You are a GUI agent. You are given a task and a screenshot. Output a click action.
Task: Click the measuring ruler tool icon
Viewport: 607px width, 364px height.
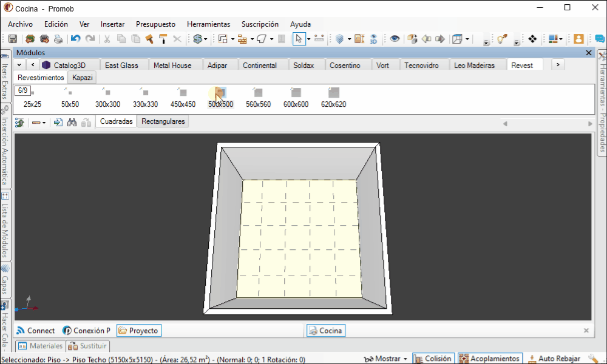pyautogui.click(x=319, y=39)
